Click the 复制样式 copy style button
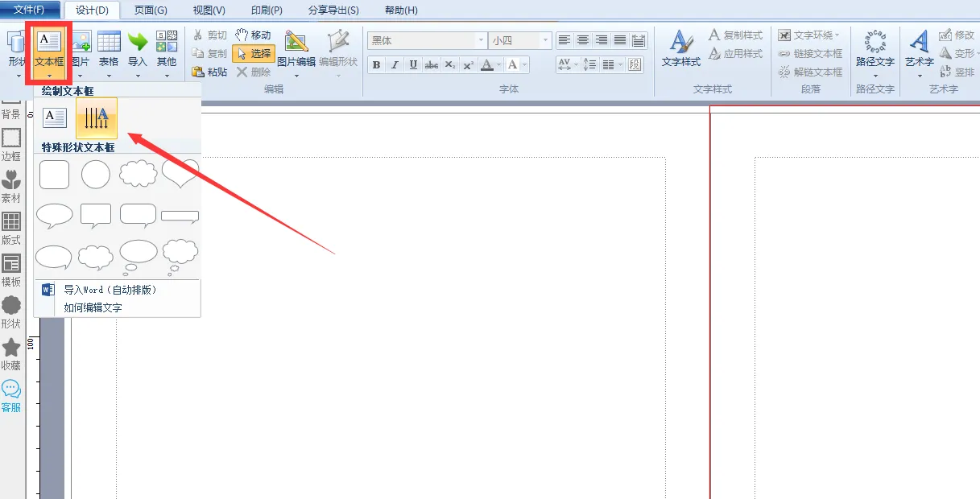 tap(735, 35)
